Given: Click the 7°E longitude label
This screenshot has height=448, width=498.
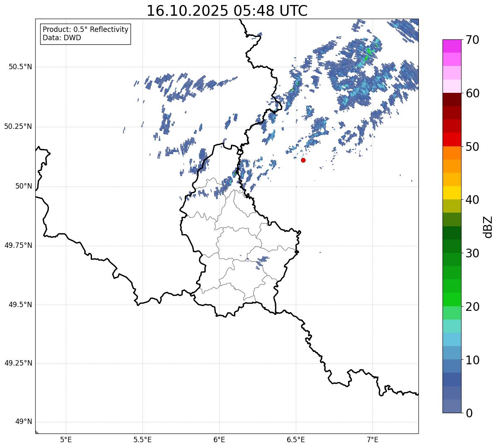Looking at the screenshot, I should click(x=372, y=439).
